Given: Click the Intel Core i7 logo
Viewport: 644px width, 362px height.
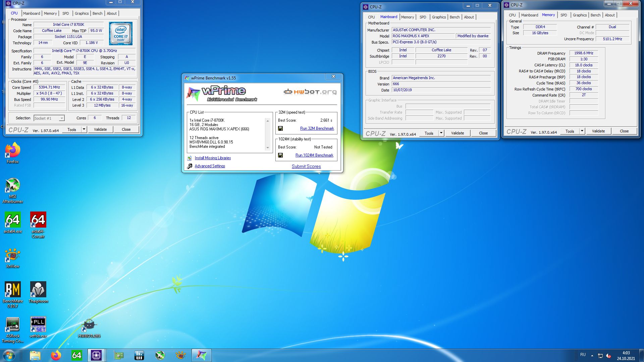Looking at the screenshot, I should click(121, 34).
